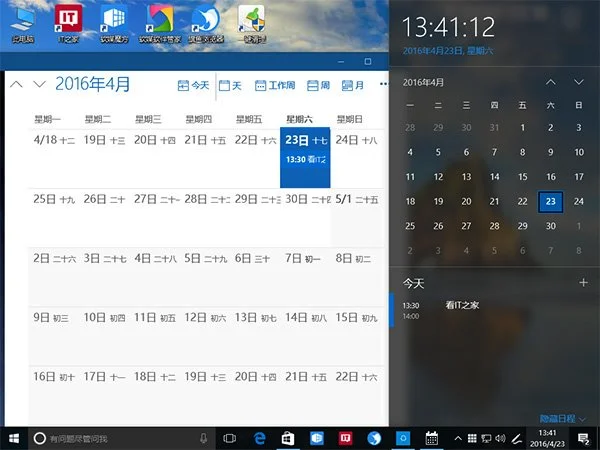Open the Action Center notification icon
Image resolution: width=600 pixels, height=450 pixels.
tap(583, 438)
